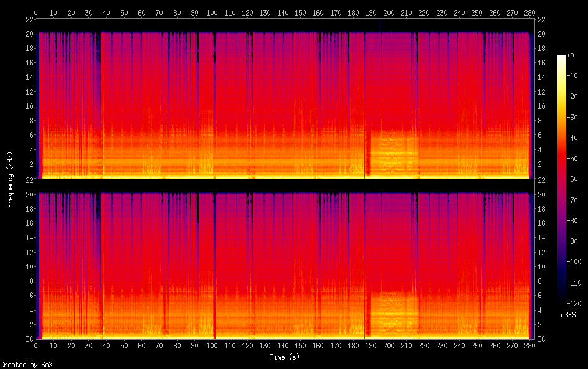This screenshot has height=369, width=588.
Task: Click the 10 kHz tick on upper channel's left axis
Action: coord(29,106)
